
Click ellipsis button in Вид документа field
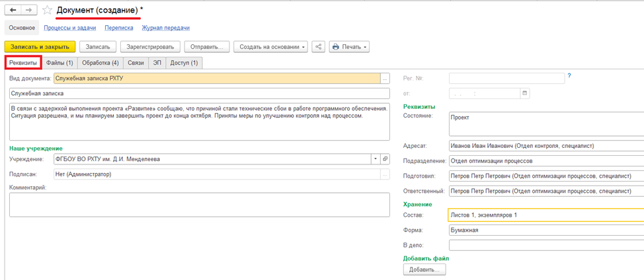click(385, 79)
